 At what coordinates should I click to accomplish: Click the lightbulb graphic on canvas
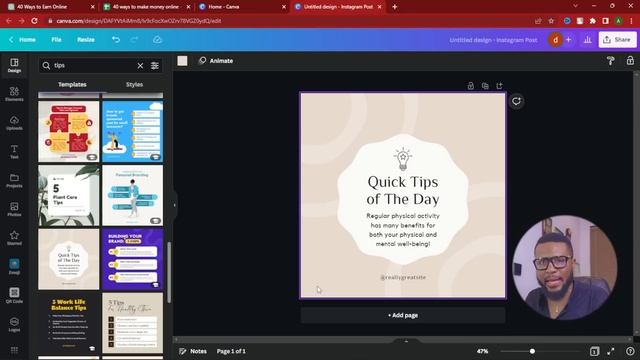tap(403, 159)
